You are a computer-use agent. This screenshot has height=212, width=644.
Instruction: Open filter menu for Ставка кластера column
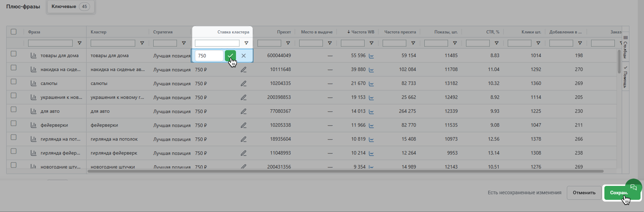coord(246,43)
